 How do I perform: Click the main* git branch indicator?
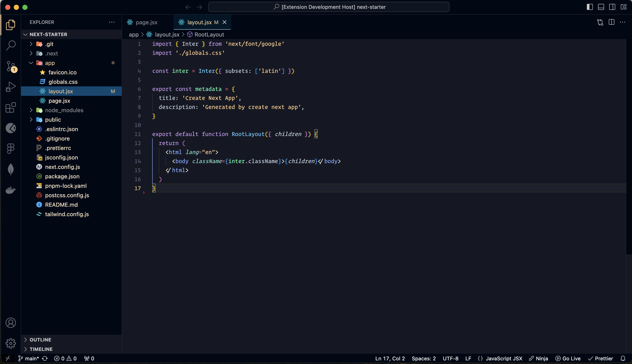click(x=29, y=358)
